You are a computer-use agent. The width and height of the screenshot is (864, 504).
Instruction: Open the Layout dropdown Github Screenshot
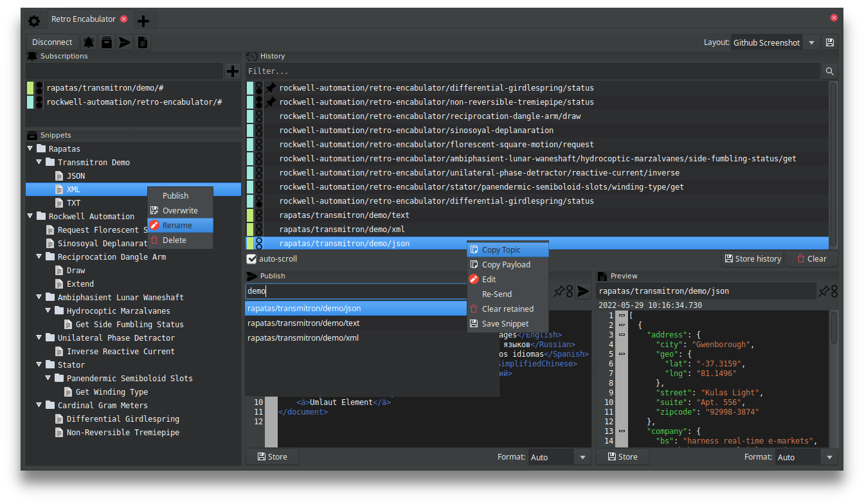tap(775, 42)
